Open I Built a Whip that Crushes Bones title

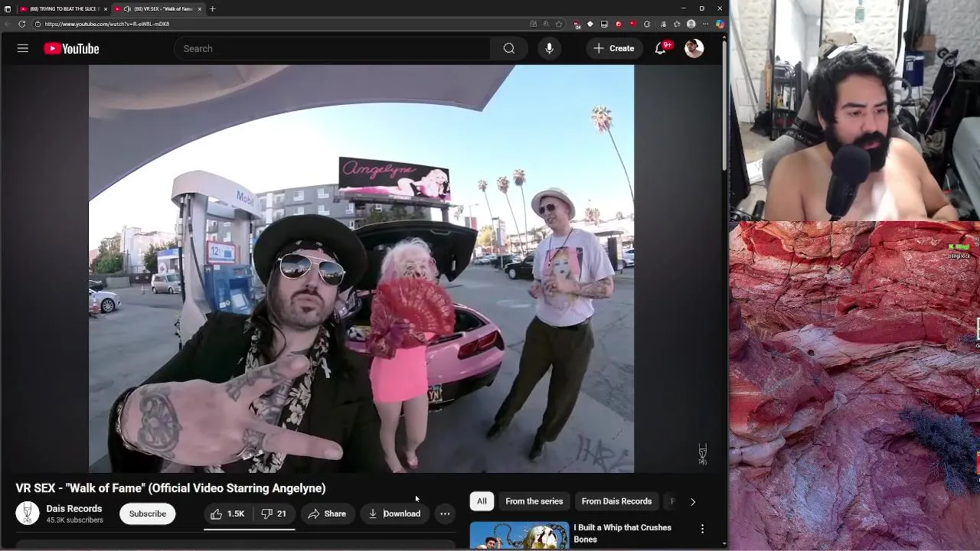click(622, 533)
